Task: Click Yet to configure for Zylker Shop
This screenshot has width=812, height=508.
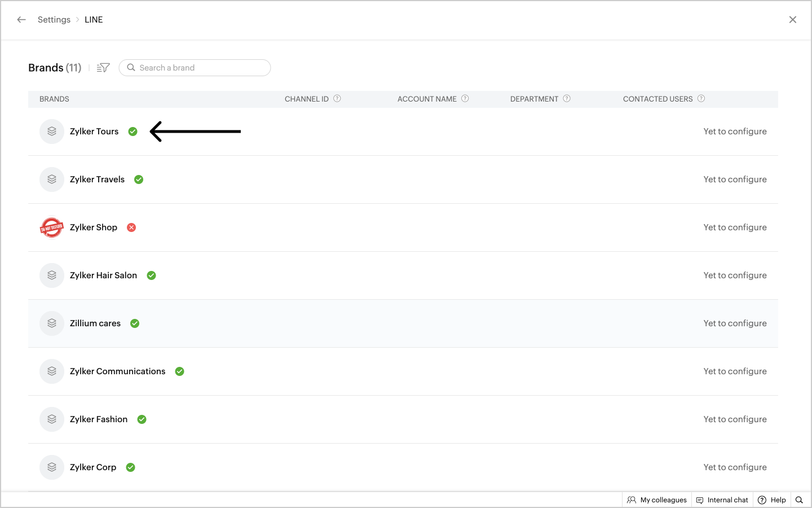Action: [735, 227]
